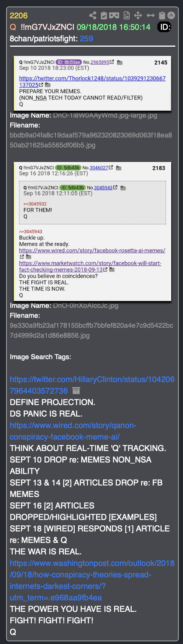Click the archive box icon after Clinton link
Viewport: 183px width, 644px height.
(x=76, y=391)
